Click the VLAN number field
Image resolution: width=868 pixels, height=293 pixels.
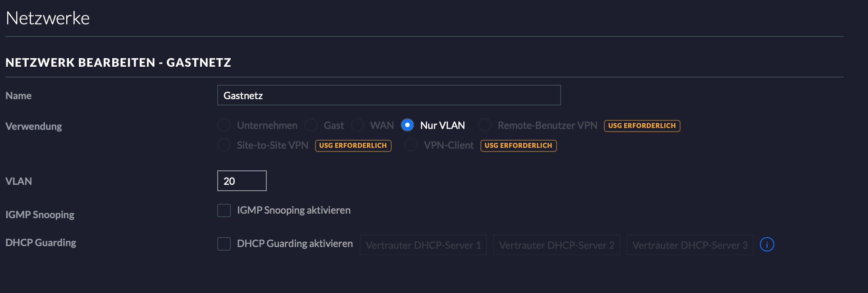[242, 181]
